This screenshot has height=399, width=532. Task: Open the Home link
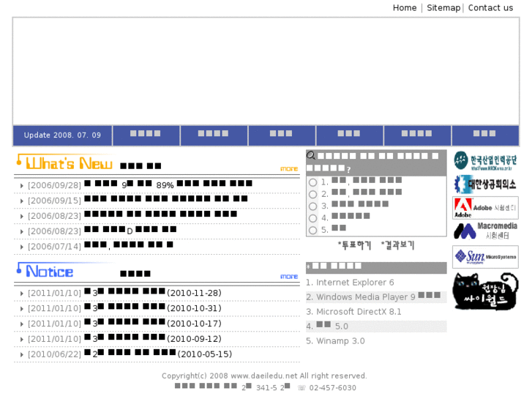405,7
